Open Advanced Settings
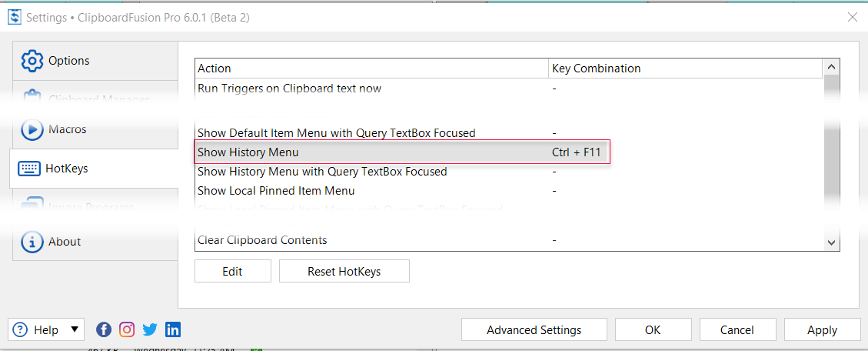Image resolution: width=868 pixels, height=351 pixels. click(x=534, y=329)
